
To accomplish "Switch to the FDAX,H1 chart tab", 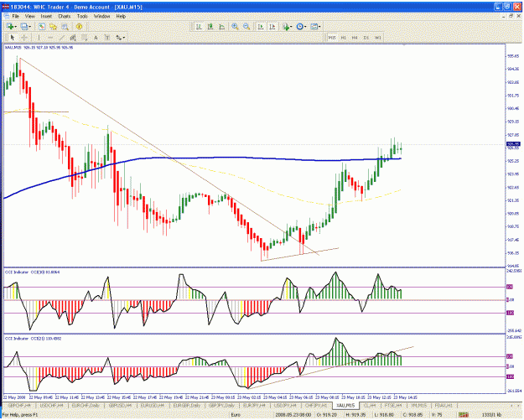I will (443, 405).
